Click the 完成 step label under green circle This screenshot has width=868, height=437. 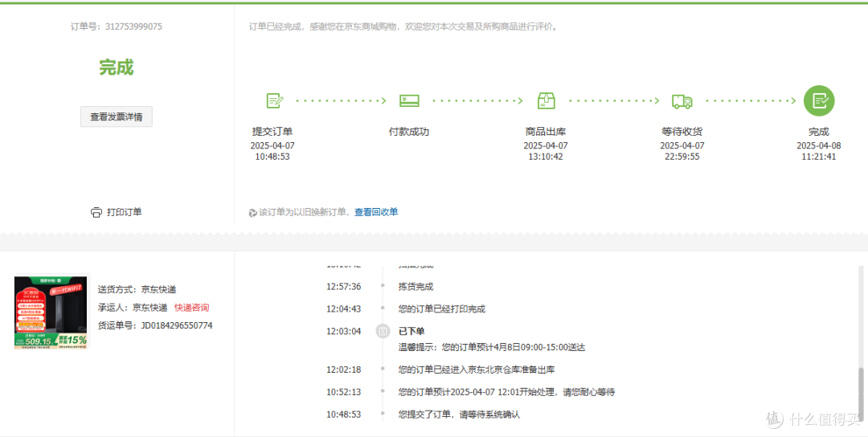819,132
